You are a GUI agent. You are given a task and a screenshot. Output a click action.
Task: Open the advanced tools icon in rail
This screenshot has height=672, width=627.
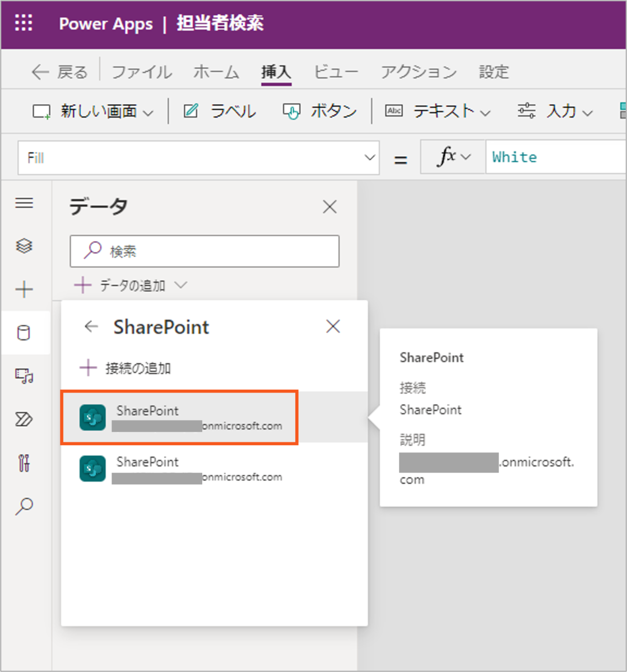click(24, 463)
